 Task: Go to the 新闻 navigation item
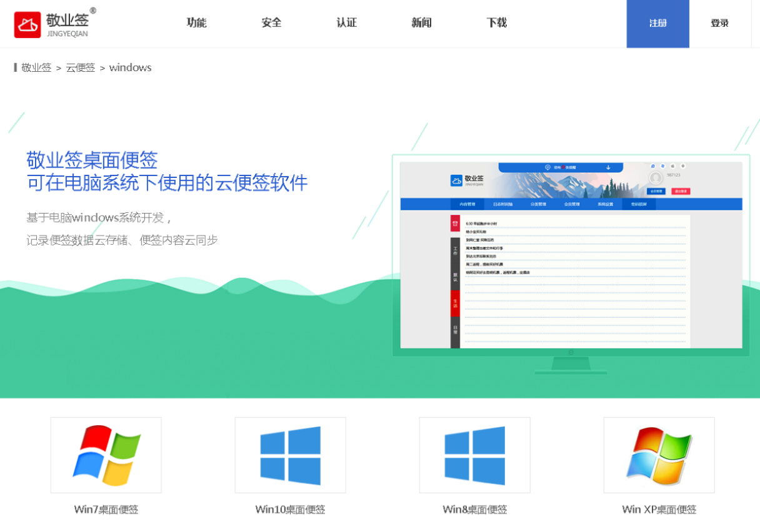[421, 23]
